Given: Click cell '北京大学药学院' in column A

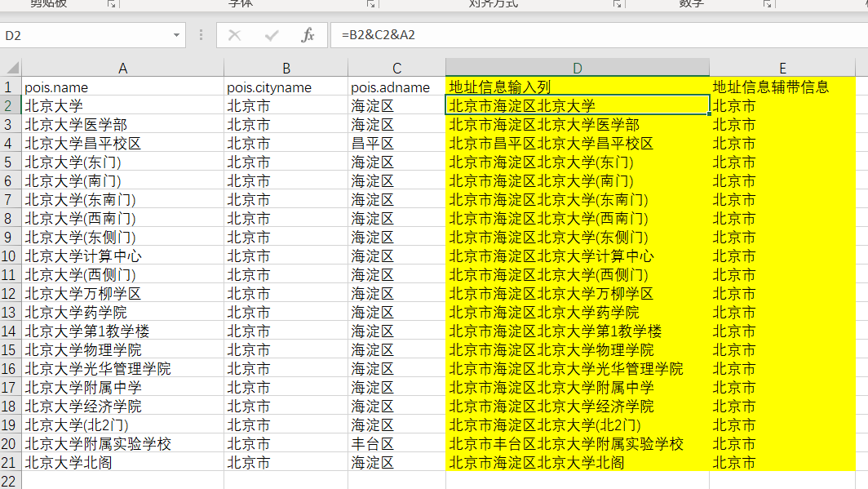Looking at the screenshot, I should (x=123, y=312).
